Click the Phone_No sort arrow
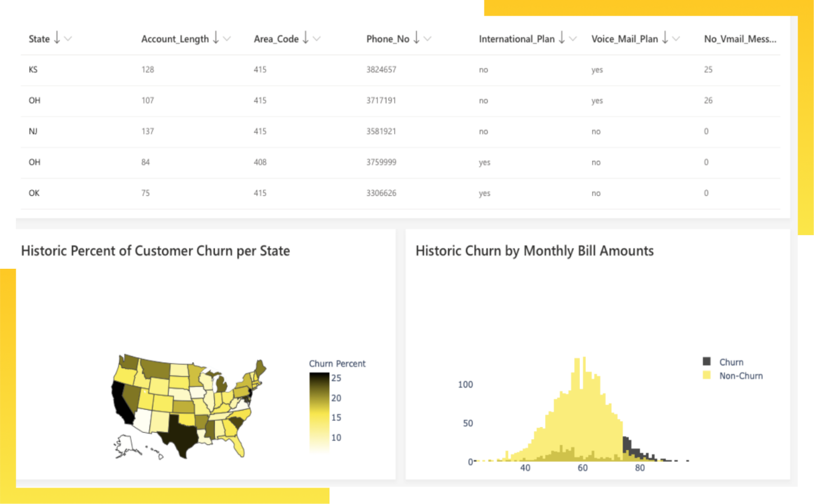Screen dimensions: 814x504 tap(417, 39)
